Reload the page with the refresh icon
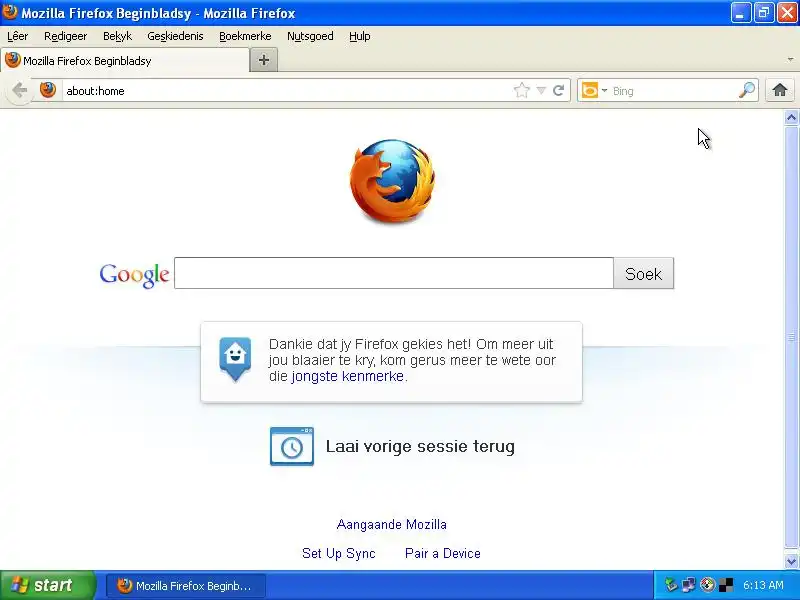Viewport: 800px width, 600px height. click(559, 90)
